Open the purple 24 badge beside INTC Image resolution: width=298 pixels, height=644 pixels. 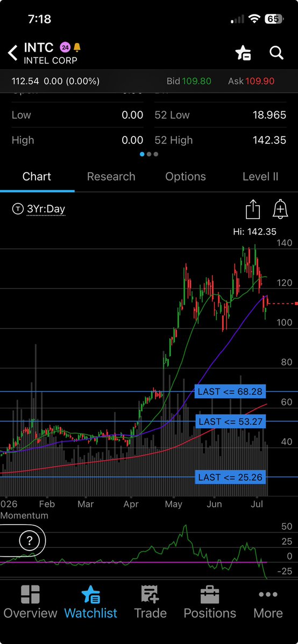[x=65, y=48]
